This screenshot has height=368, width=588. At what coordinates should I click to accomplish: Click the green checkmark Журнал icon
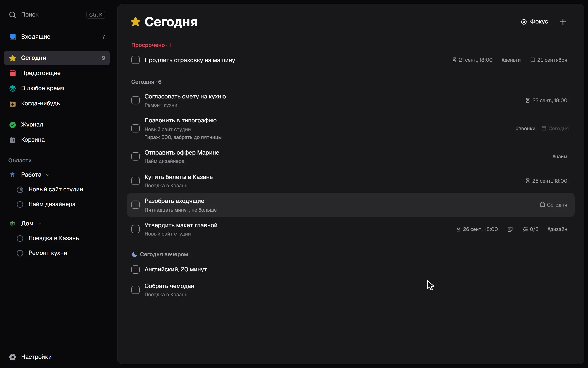pyautogui.click(x=12, y=125)
